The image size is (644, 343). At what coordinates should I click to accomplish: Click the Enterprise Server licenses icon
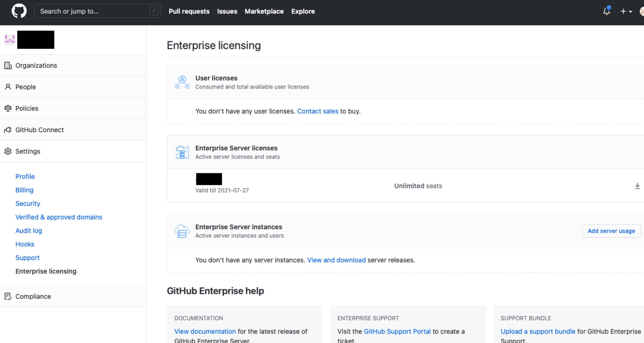(x=182, y=152)
